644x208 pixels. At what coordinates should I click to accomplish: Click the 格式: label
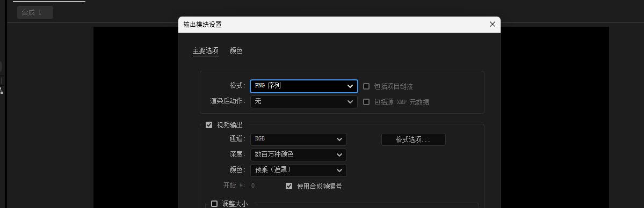pyautogui.click(x=238, y=86)
